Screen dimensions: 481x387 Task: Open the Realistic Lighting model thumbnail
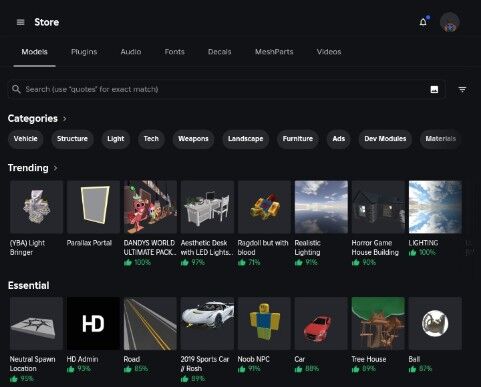(321, 207)
